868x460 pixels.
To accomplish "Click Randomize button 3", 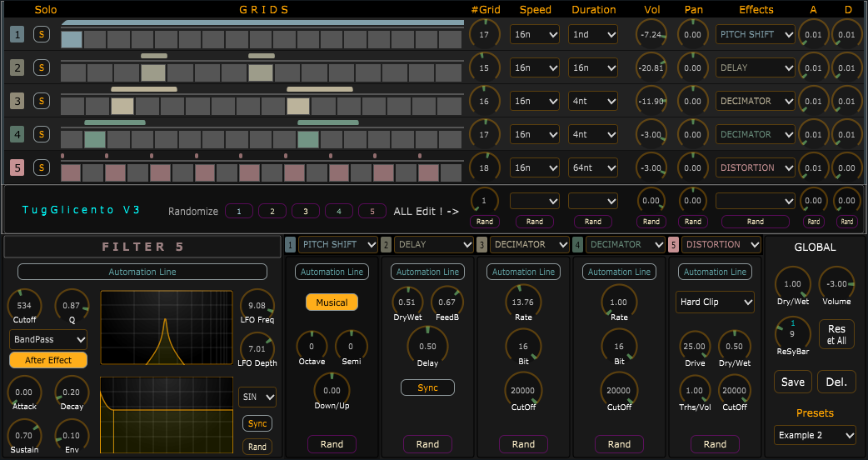I will pyautogui.click(x=306, y=211).
